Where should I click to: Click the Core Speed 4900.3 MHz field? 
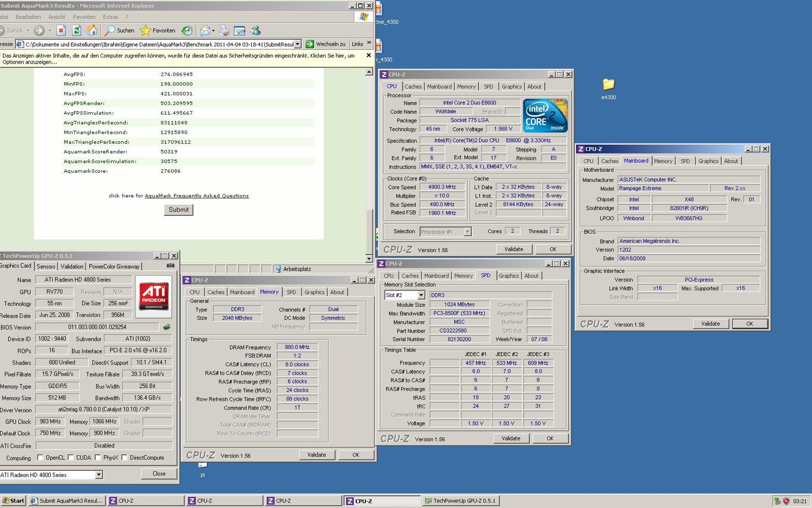(442, 187)
